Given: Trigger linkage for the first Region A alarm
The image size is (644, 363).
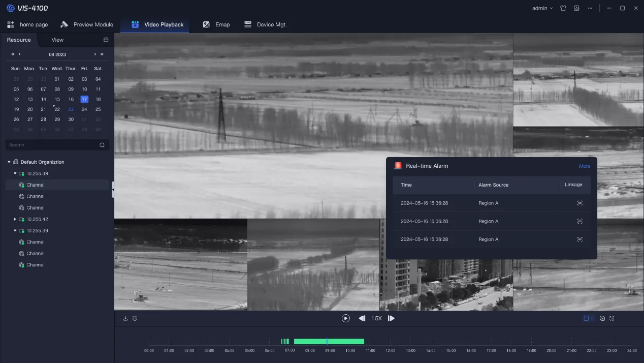Looking at the screenshot, I should [x=579, y=203].
